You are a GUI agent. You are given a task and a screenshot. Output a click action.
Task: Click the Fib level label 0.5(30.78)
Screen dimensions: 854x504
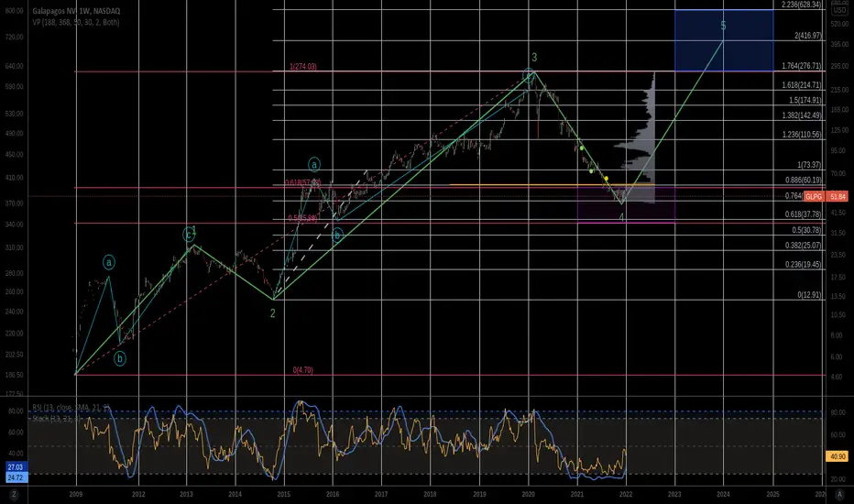tap(806, 230)
